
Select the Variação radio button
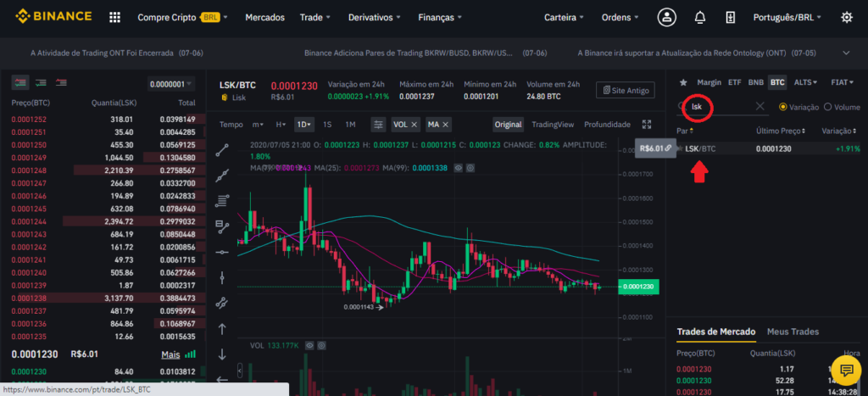(x=782, y=107)
